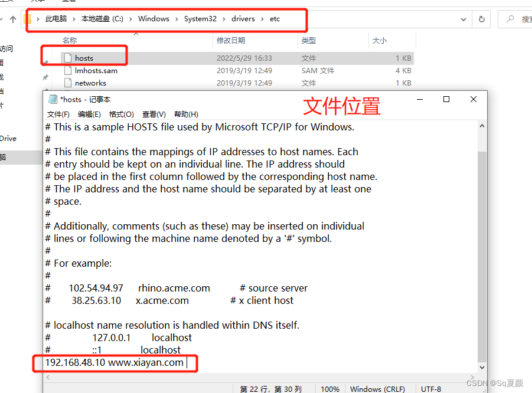The image size is (532, 393).
Task: Click the Up arrow navigation button in Explorer
Action: pos(13,19)
